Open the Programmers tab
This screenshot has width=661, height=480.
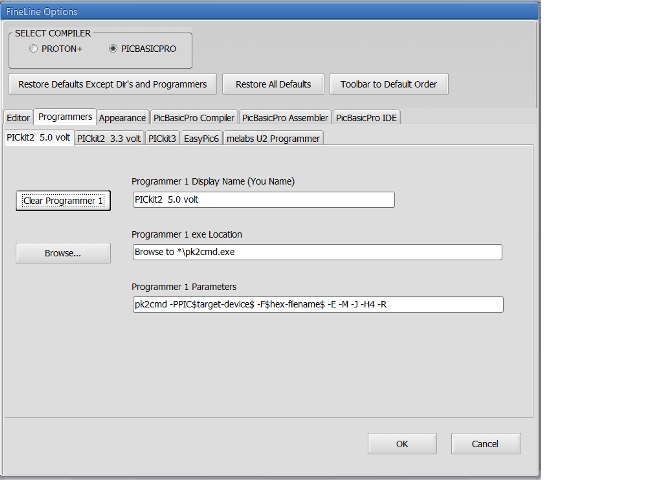click(x=65, y=117)
